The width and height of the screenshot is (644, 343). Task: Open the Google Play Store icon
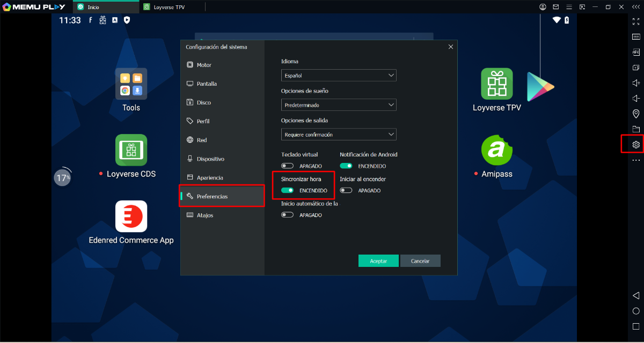[x=540, y=86]
